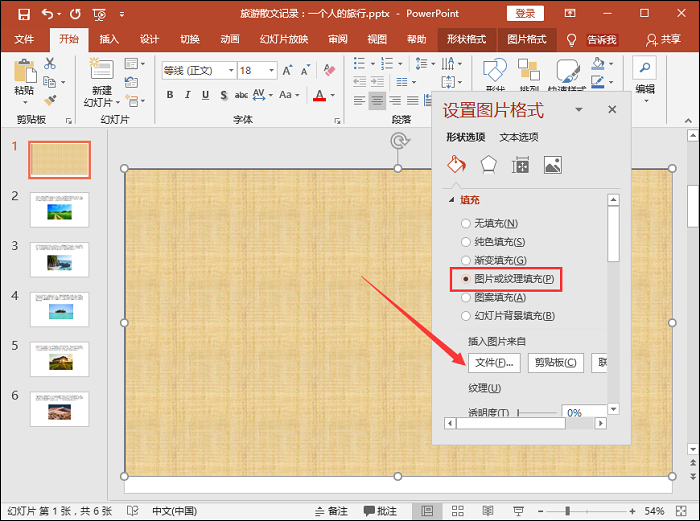Decrease font size icon
This screenshot has width=700, height=521.
click(305, 70)
